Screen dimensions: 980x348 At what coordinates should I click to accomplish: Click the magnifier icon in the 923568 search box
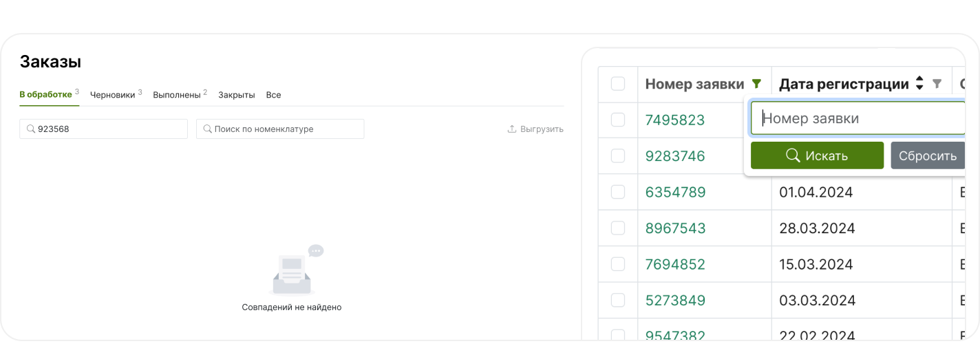pyautogui.click(x=31, y=129)
